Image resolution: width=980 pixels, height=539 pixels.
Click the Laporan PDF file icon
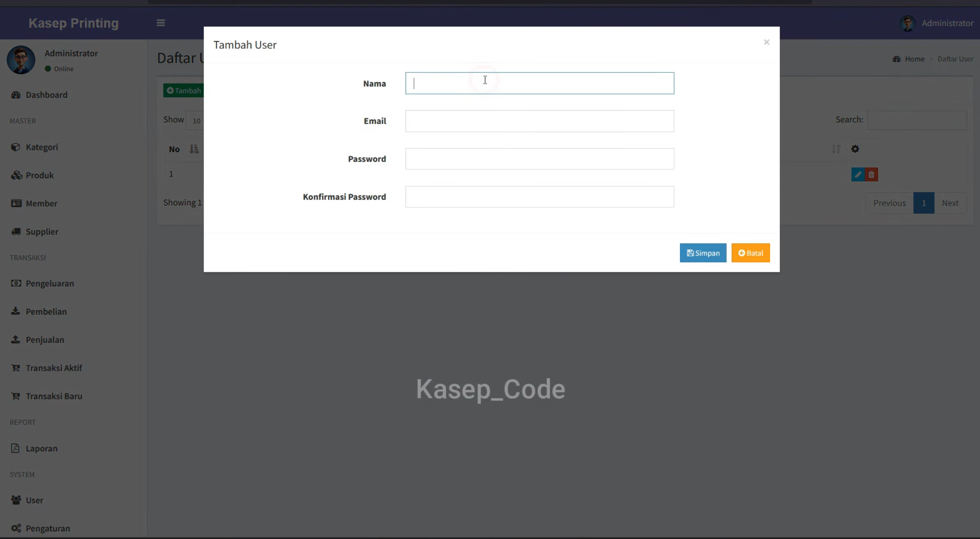click(x=15, y=448)
